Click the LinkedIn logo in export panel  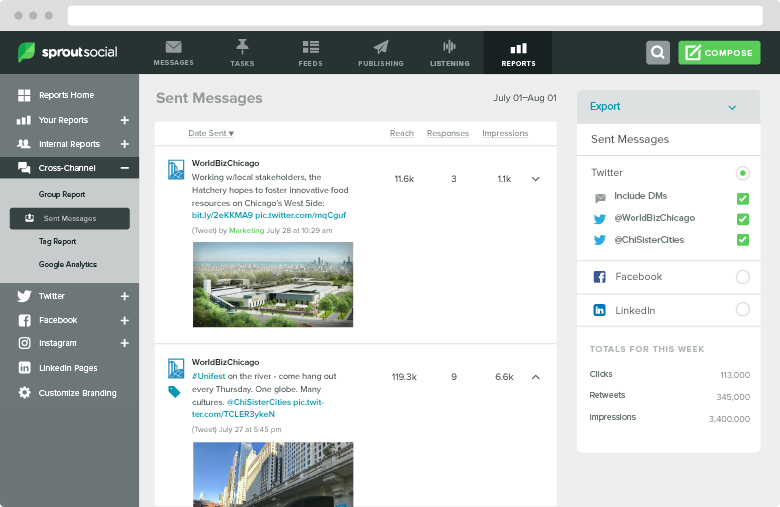599,310
